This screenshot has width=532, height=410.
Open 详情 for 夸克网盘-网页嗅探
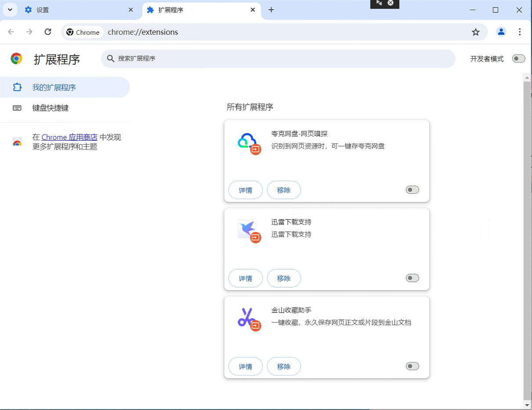point(245,190)
